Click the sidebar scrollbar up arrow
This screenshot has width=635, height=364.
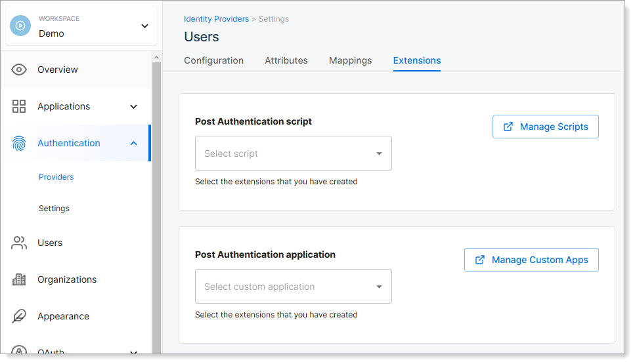coord(156,58)
